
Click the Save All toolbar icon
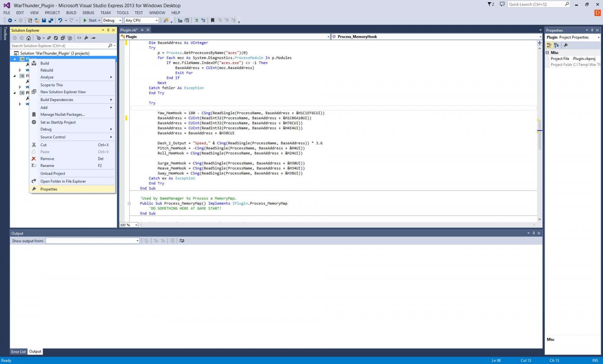51,20
